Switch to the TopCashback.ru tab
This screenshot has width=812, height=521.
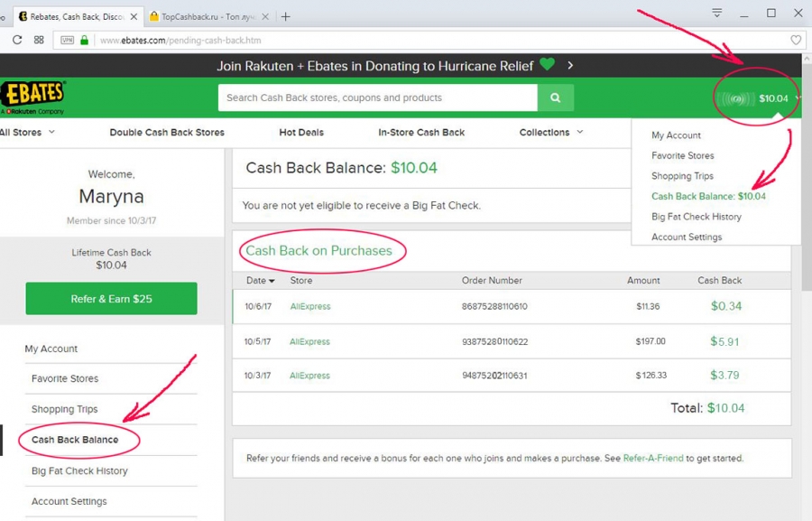click(x=208, y=16)
